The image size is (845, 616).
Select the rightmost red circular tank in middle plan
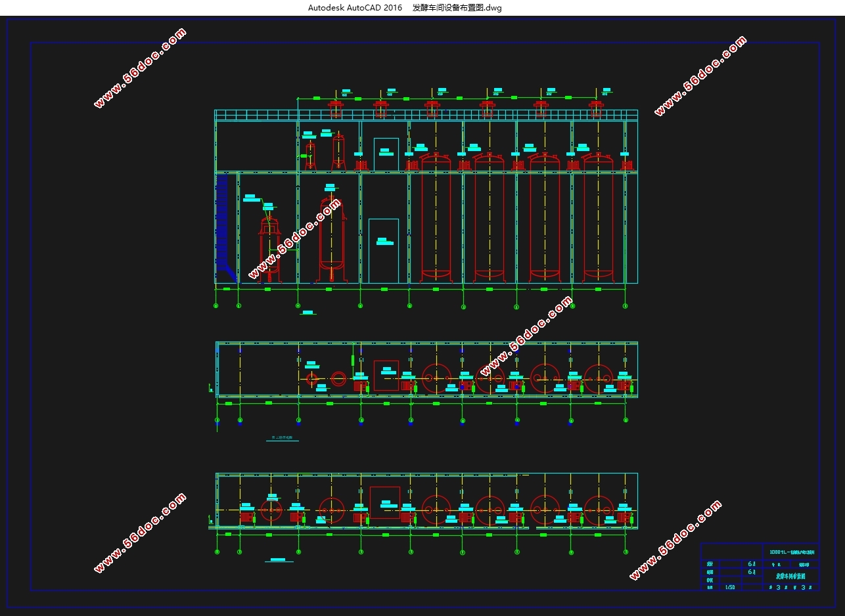599,379
